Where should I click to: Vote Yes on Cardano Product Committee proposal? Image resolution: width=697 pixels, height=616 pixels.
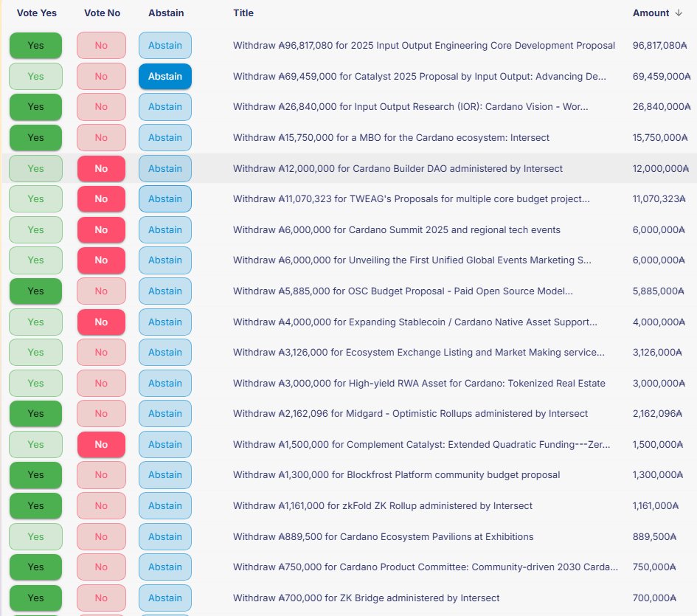(35, 567)
